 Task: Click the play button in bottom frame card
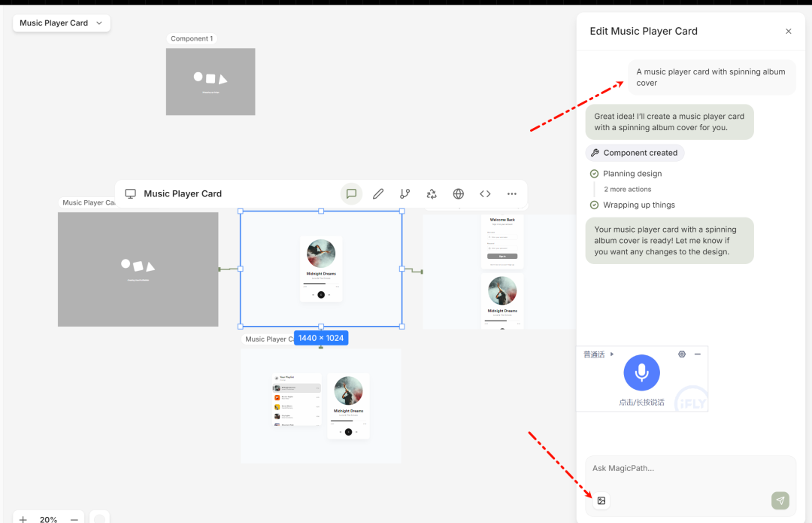pyautogui.click(x=349, y=432)
